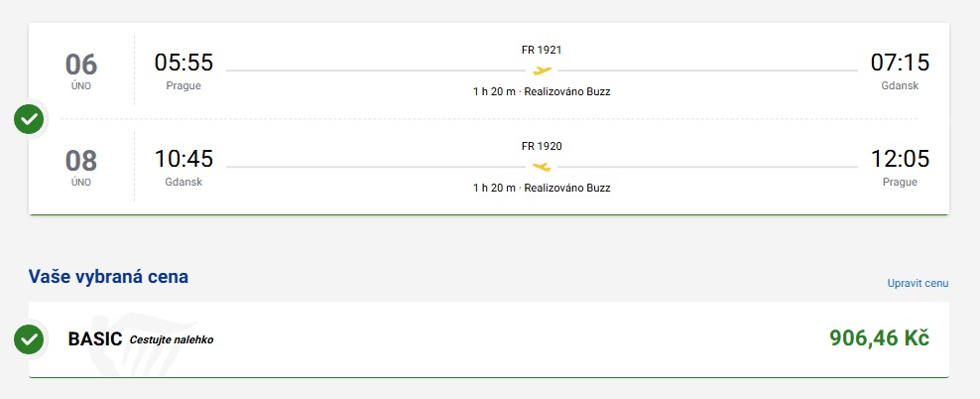The width and height of the screenshot is (980, 399).
Task: Select the 06 ÚNO departure date
Action: tap(81, 70)
